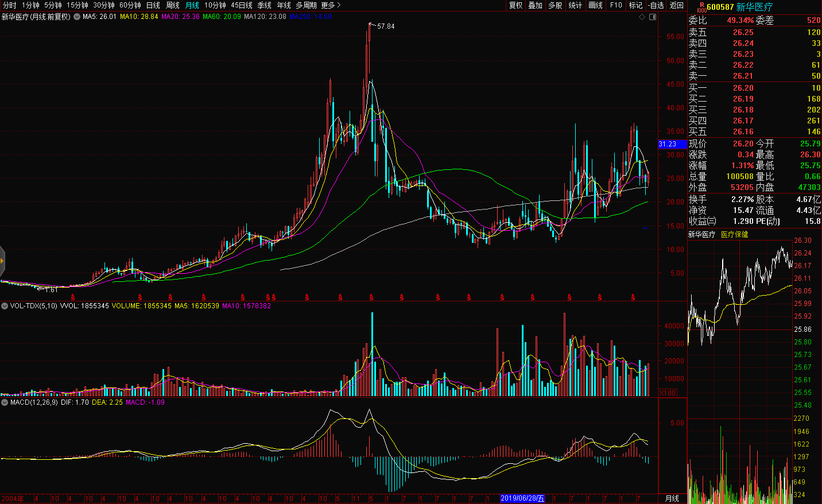The image size is (822, 504).
Task: Click the 收益(三) 1.290 value
Action: click(x=742, y=221)
